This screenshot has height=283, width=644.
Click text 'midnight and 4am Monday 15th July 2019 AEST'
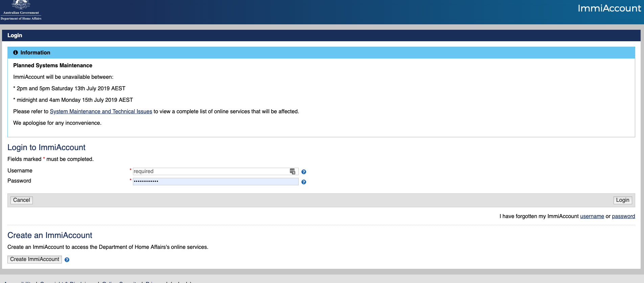(x=75, y=100)
